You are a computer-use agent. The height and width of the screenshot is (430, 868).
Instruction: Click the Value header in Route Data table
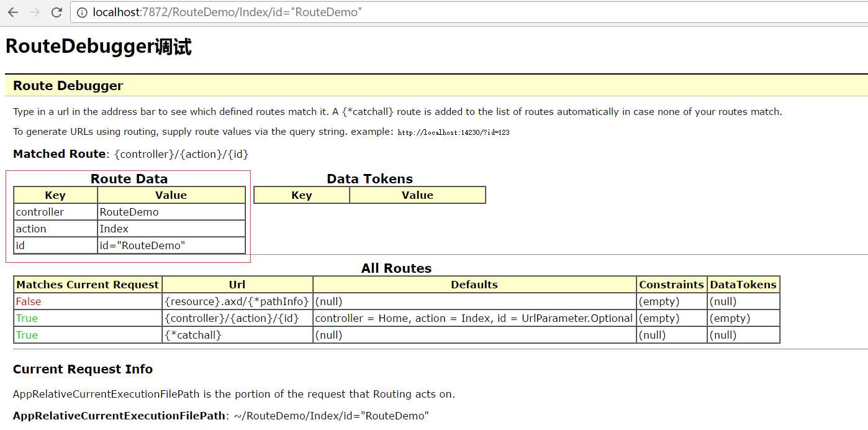point(171,195)
